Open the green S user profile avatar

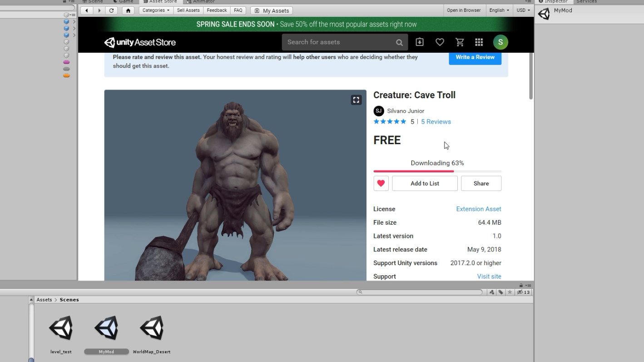[500, 42]
